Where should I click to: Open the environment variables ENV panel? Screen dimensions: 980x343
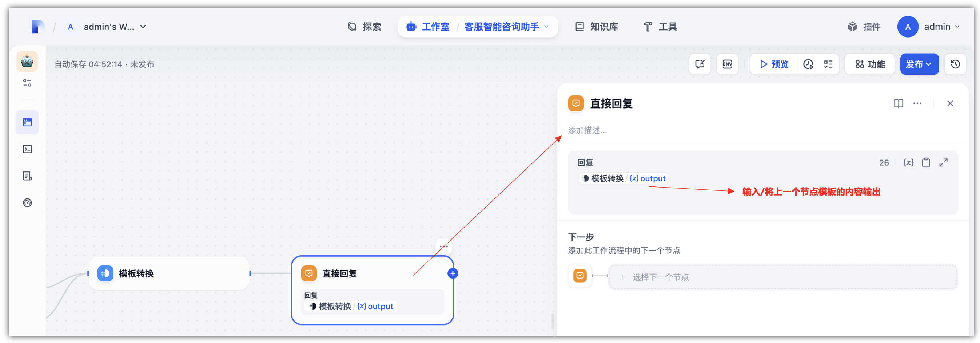pos(727,64)
